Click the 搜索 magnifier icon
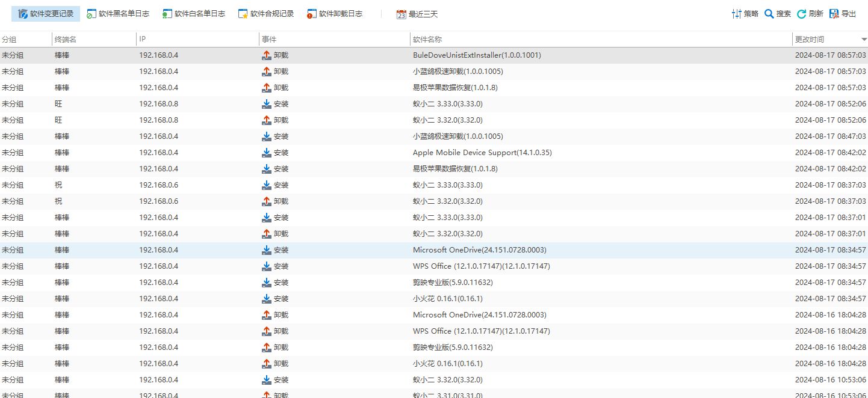The image size is (868, 398). [769, 14]
